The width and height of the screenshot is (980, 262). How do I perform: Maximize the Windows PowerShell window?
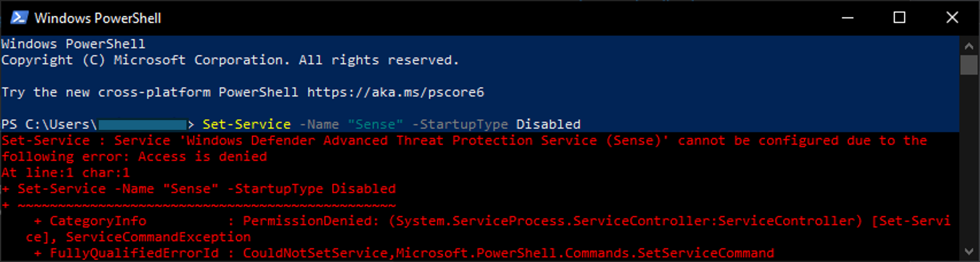(x=899, y=17)
